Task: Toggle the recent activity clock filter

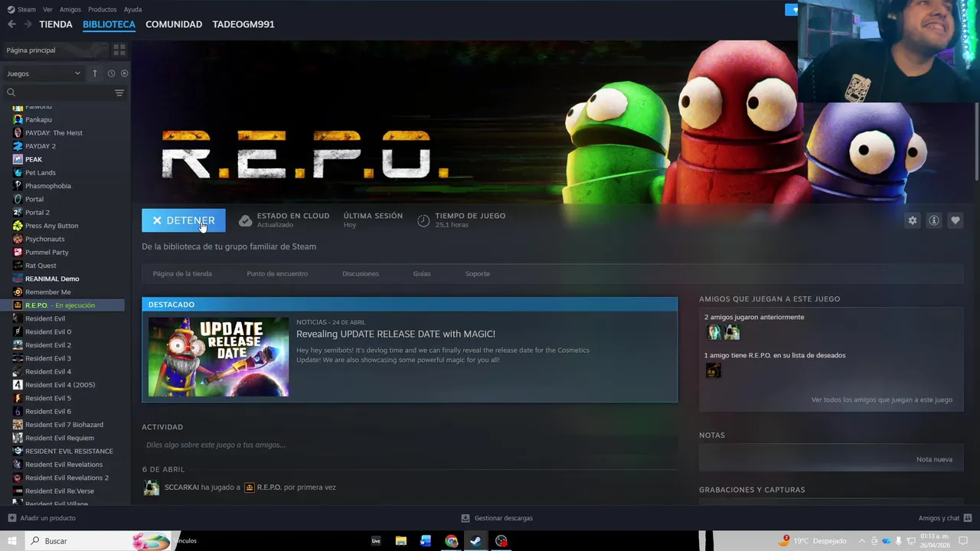Action: click(x=111, y=73)
